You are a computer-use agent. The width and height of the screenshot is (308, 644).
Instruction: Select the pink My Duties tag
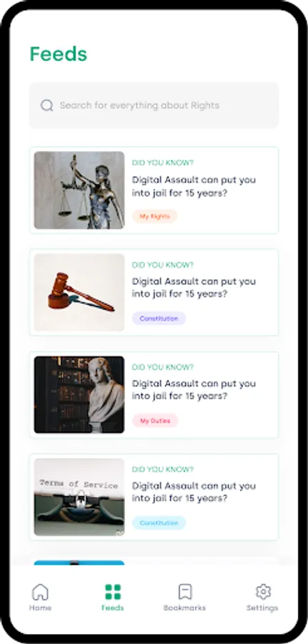tap(155, 421)
